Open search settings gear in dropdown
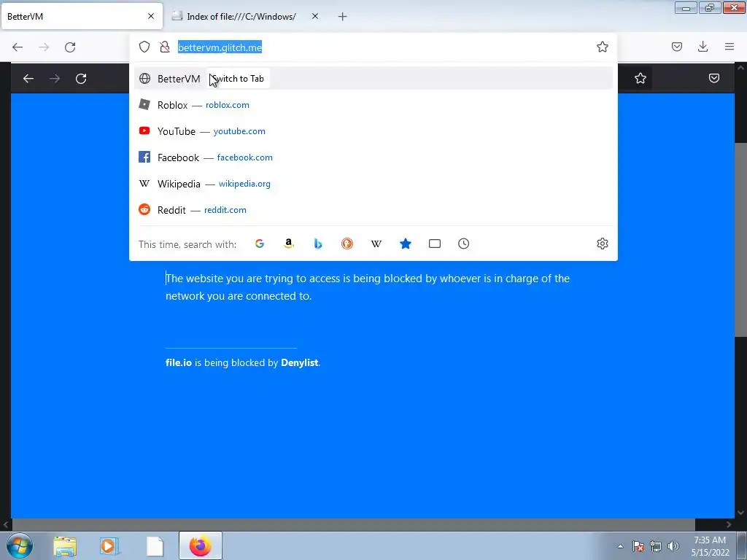Image resolution: width=747 pixels, height=560 pixels. coord(602,244)
